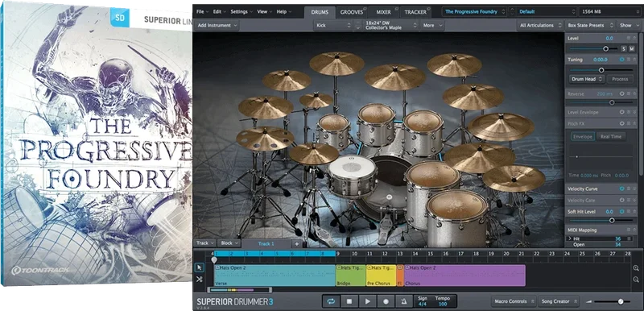Image resolution: width=644 pixels, height=311 pixels.
Task: Zoom in on the timeline
Action: click(636, 268)
